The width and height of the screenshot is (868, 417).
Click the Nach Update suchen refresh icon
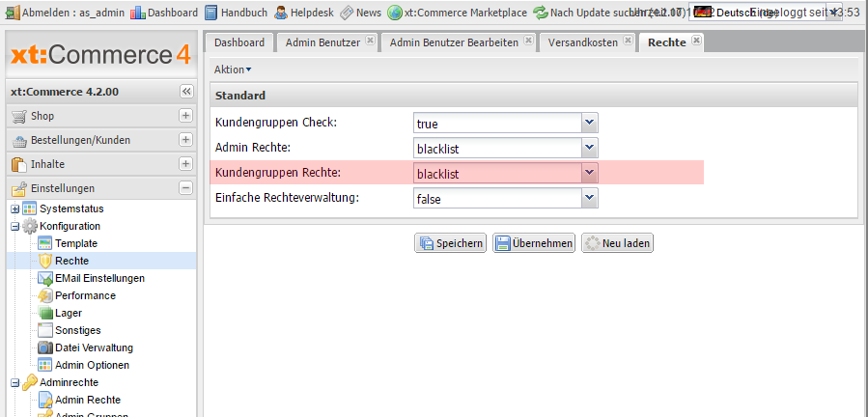[541, 13]
